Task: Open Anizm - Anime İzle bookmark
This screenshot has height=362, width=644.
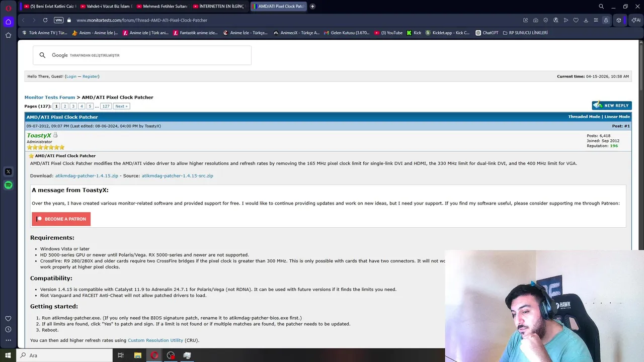Action: click(x=95, y=33)
